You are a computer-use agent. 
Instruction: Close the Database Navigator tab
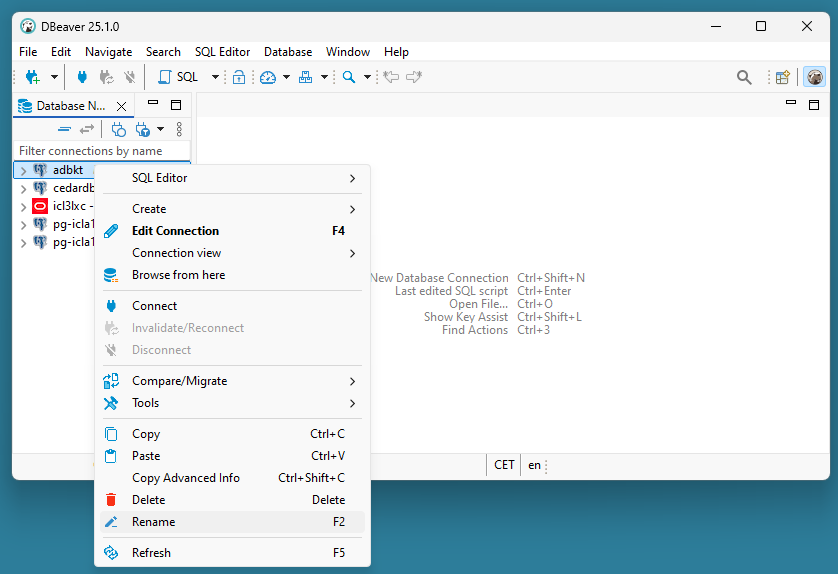coord(121,106)
